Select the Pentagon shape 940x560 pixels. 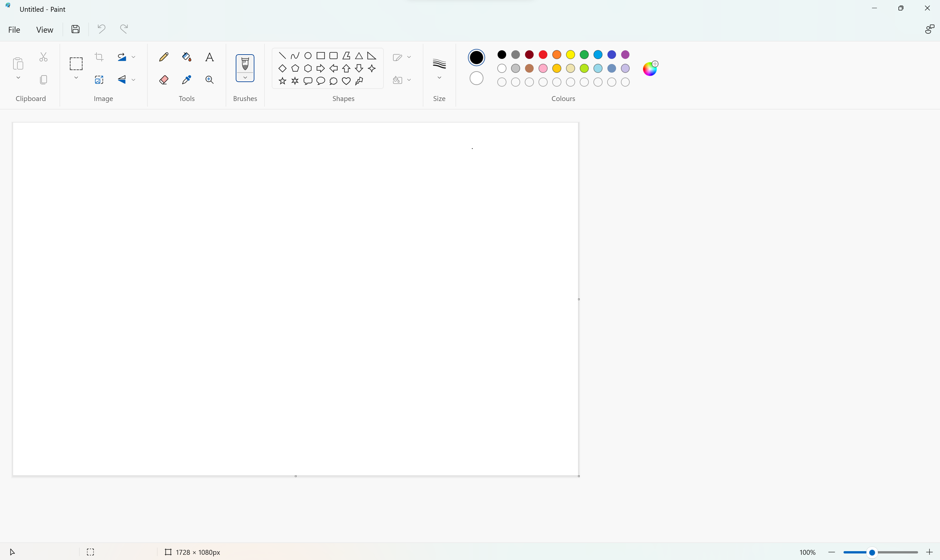tap(295, 68)
